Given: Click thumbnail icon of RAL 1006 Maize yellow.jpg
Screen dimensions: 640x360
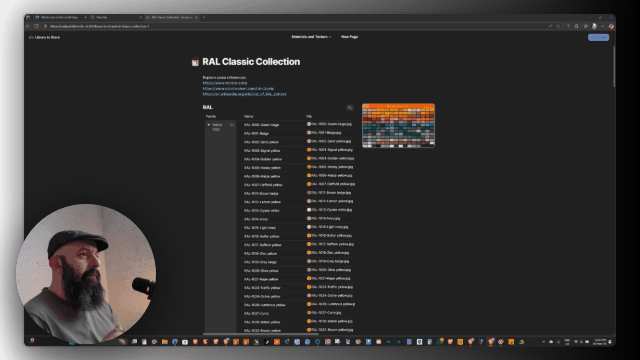Looking at the screenshot, I should 309,176.
